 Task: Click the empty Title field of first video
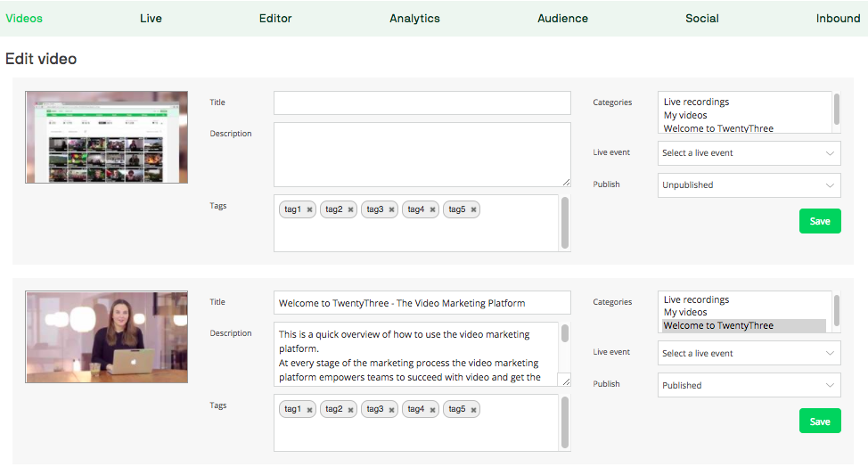[422, 103]
